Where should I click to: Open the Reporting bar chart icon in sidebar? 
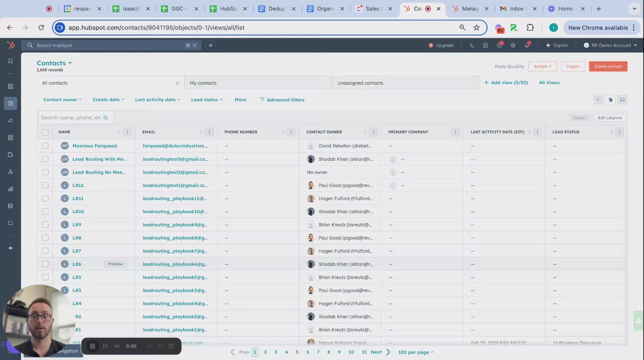coord(11,189)
